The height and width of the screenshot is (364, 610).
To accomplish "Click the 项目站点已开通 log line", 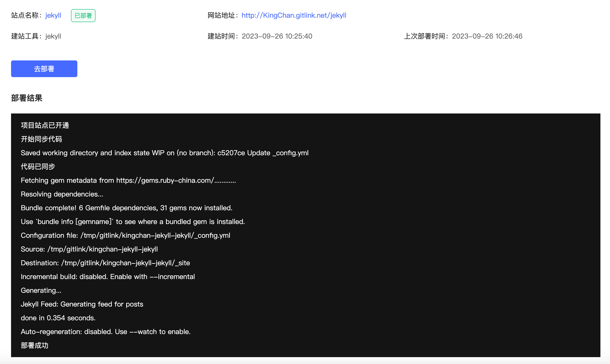I will coord(45,126).
